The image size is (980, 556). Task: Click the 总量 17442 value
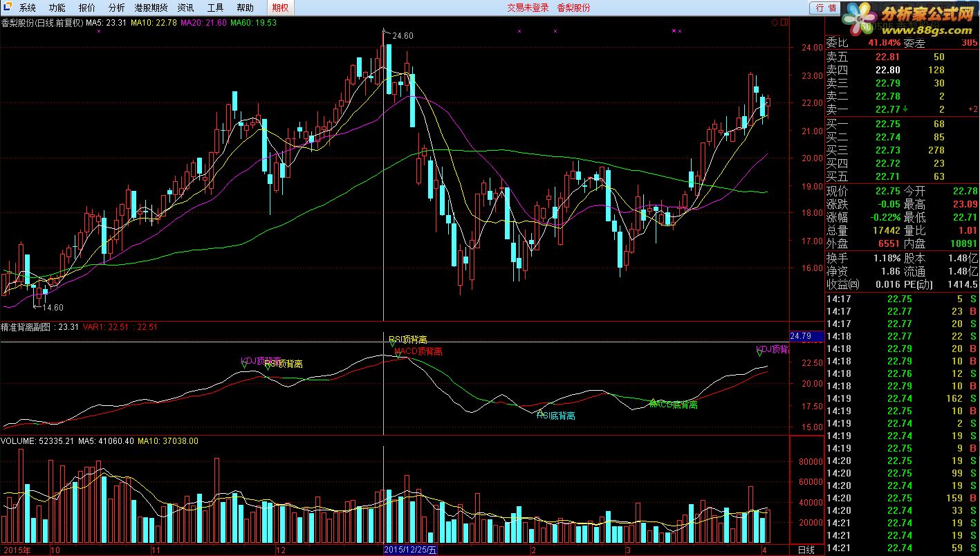point(886,230)
